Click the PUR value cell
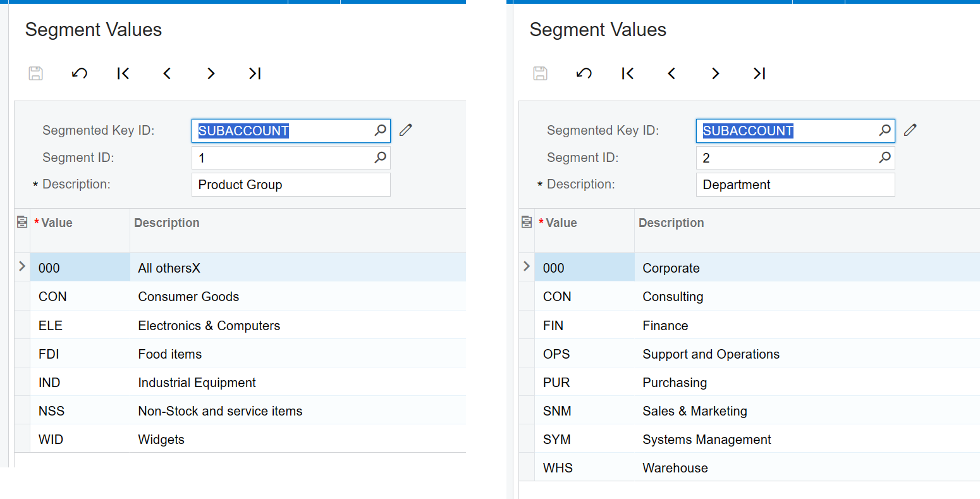 coord(585,382)
